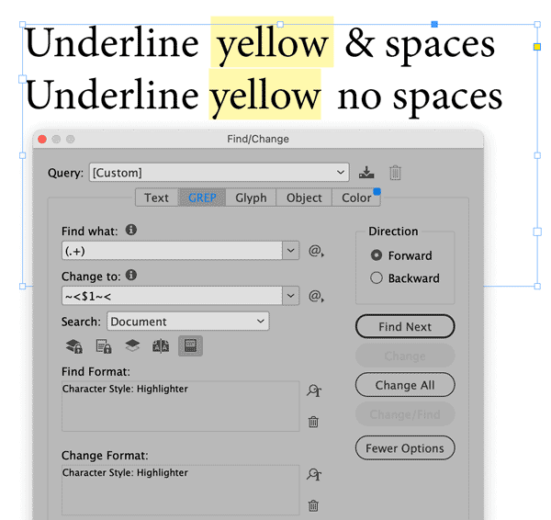The height and width of the screenshot is (520, 551).
Task: Open special characters menu for Find what
Action: coord(316,251)
